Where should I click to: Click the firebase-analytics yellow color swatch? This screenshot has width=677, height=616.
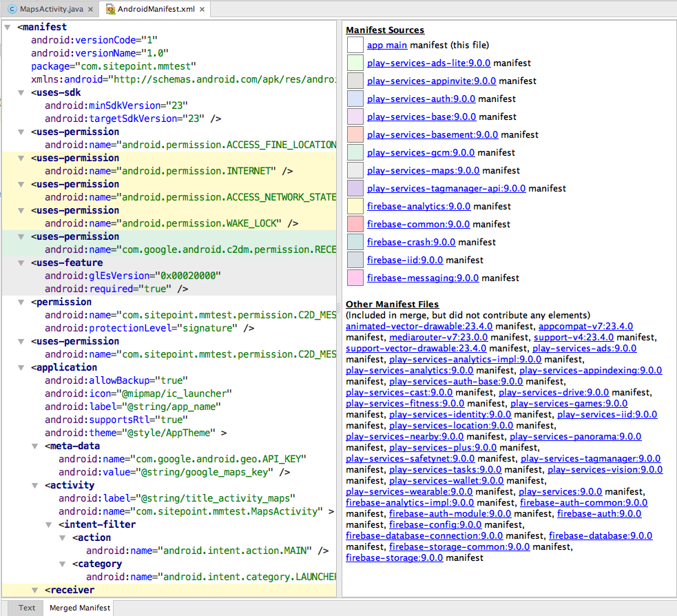[355, 206]
